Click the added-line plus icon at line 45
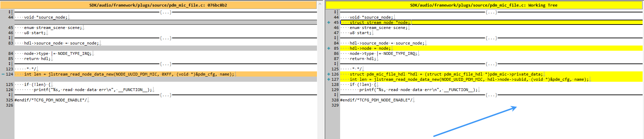Viewport: 644px width, 139px height. coord(329,22)
